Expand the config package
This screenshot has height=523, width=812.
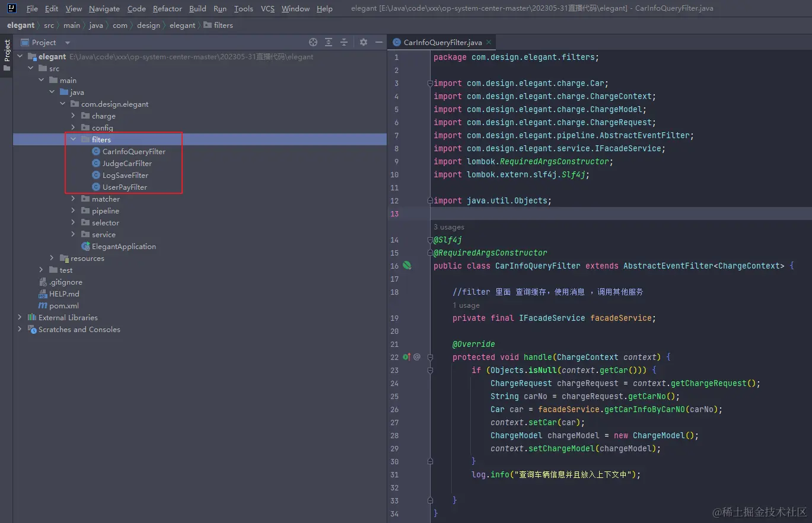click(x=73, y=127)
